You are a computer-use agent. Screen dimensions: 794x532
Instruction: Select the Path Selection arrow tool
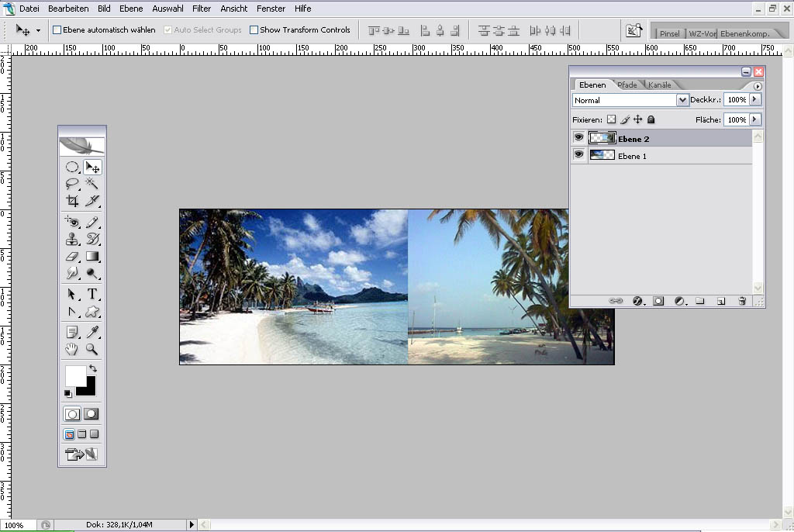click(72, 295)
